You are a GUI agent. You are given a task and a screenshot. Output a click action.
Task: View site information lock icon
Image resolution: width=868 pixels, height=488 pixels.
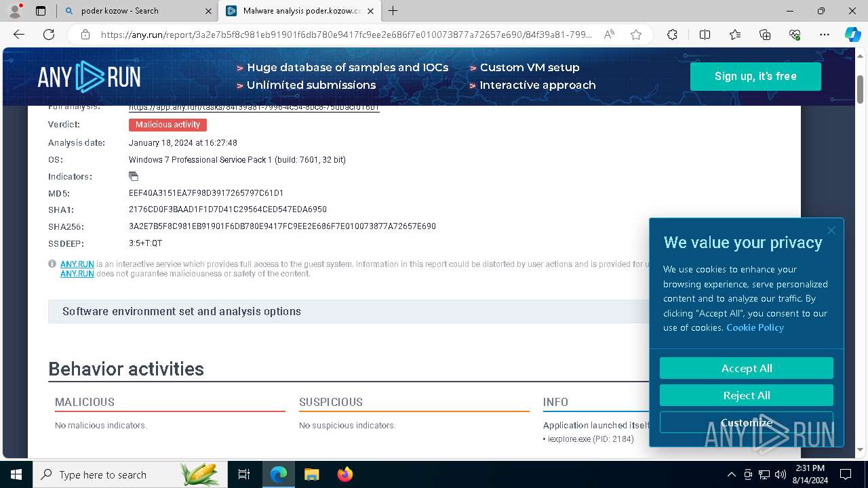pyautogui.click(x=85, y=35)
